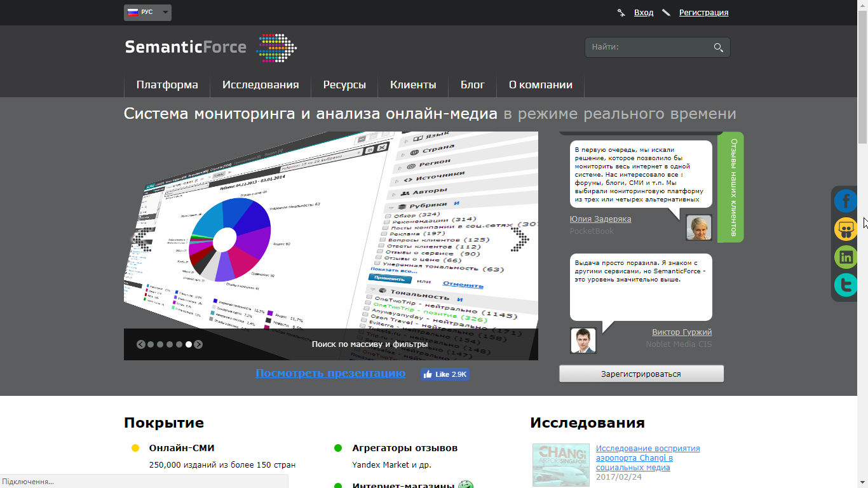The height and width of the screenshot is (488, 868).
Task: Click the research date 2017/02/24
Action: coord(619,477)
